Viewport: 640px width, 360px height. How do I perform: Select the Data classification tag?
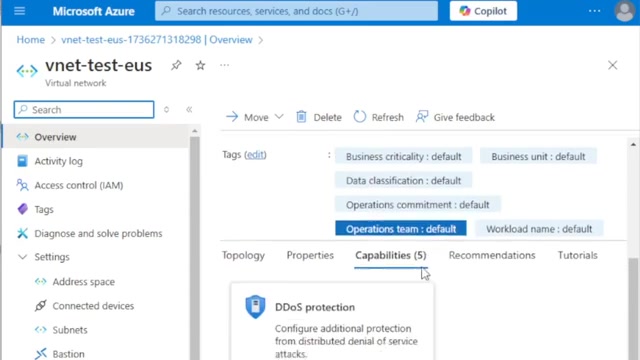click(x=403, y=180)
